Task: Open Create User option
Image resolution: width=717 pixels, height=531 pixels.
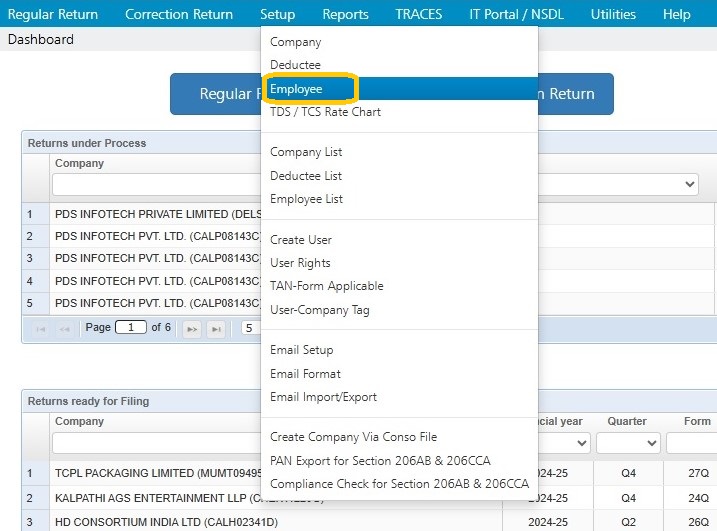Action: tap(300, 240)
